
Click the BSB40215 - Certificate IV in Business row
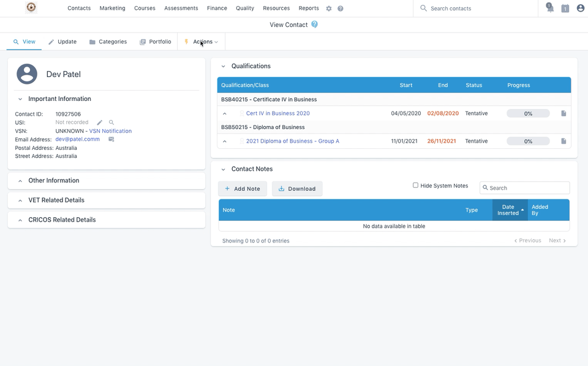click(394, 99)
